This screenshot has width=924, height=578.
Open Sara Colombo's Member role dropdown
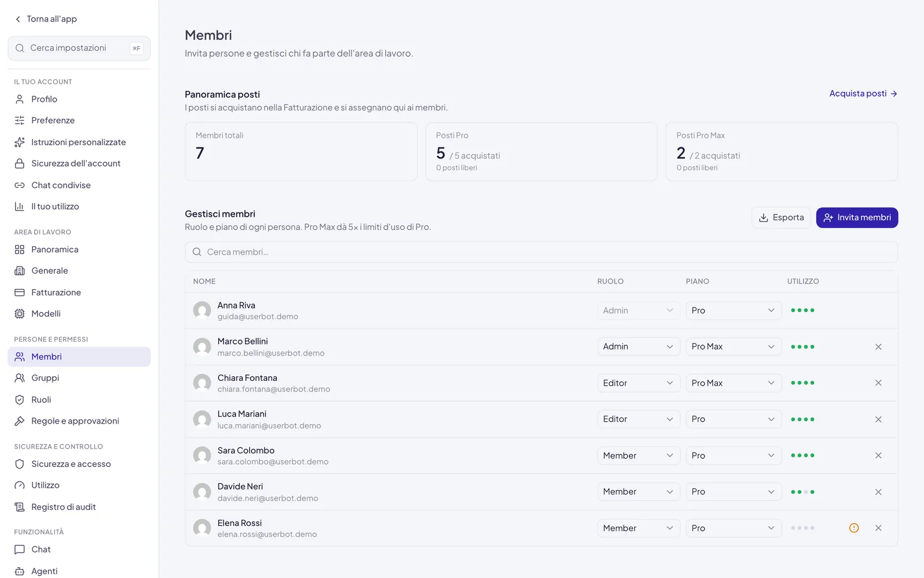coord(638,455)
